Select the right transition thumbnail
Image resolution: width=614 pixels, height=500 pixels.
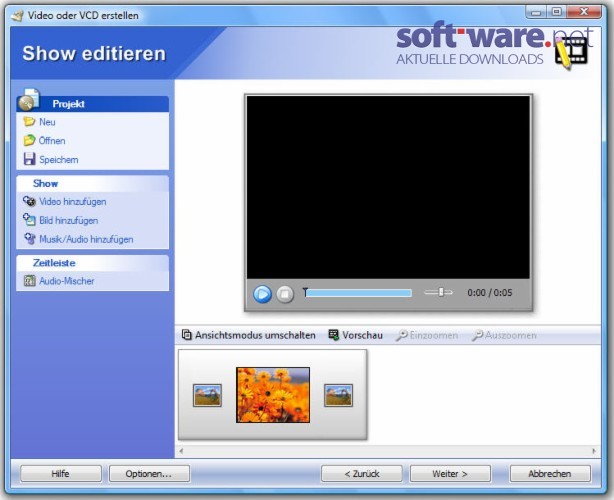[338, 395]
